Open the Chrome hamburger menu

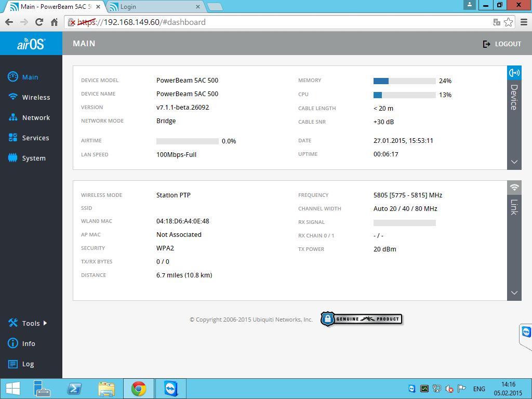524,22
